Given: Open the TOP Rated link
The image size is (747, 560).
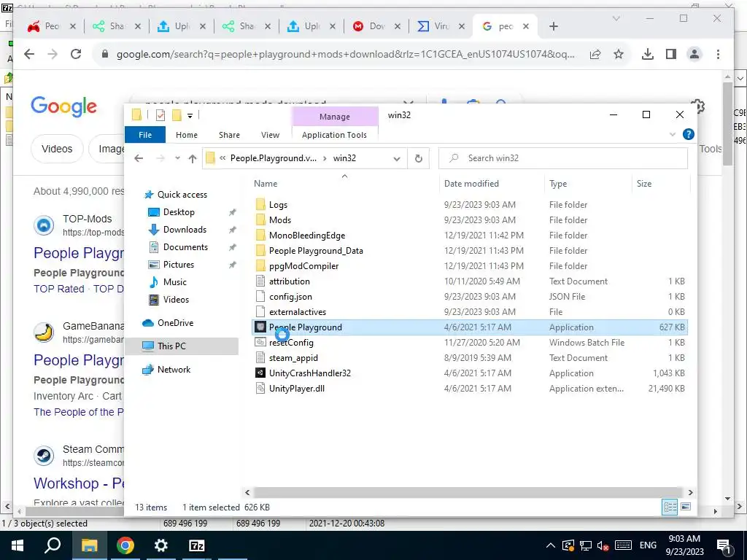Looking at the screenshot, I should coord(58,289).
